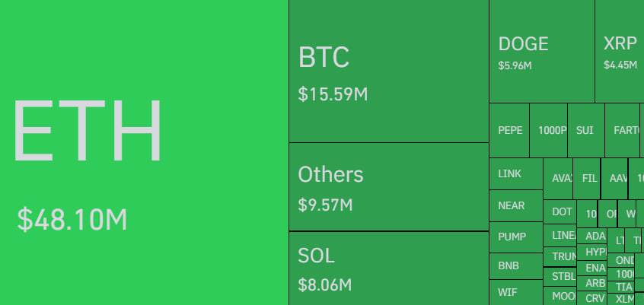This screenshot has height=305, width=644.
Task: Select the PEPE tile
Action: coord(509,131)
